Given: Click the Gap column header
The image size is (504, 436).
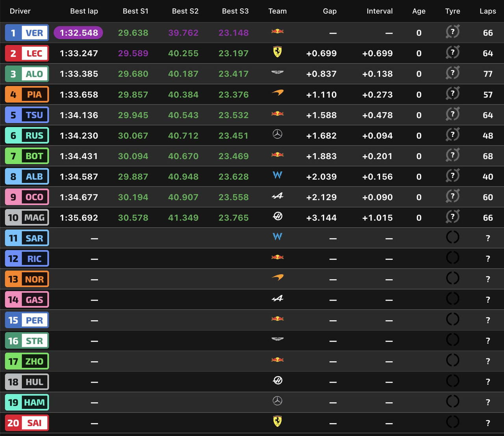Looking at the screenshot, I should pyautogui.click(x=330, y=11).
